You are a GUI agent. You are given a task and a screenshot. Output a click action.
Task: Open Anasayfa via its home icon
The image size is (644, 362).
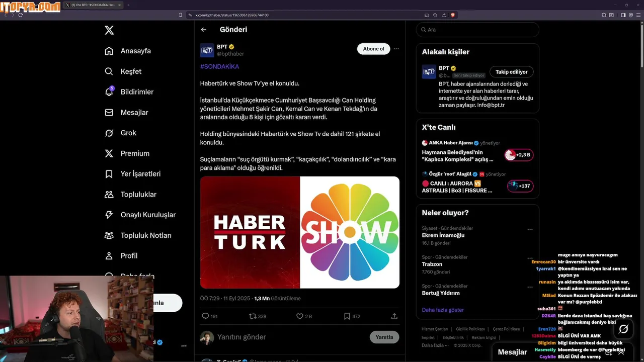[x=109, y=51]
